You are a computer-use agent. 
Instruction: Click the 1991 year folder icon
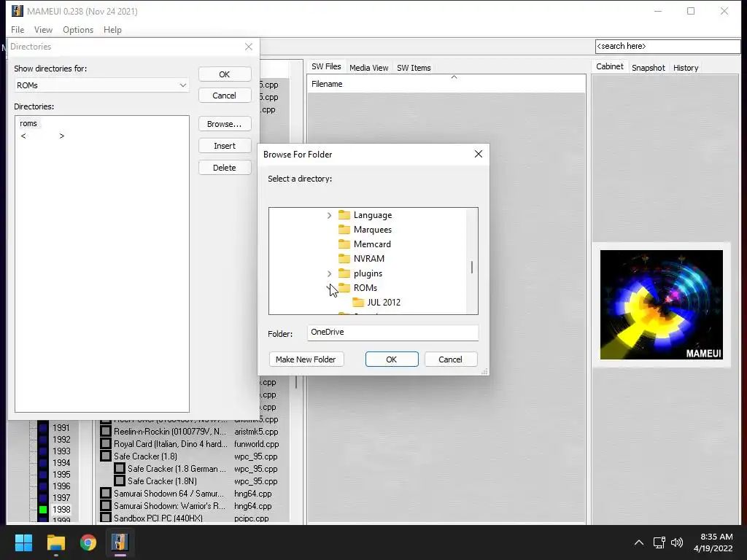coord(43,427)
